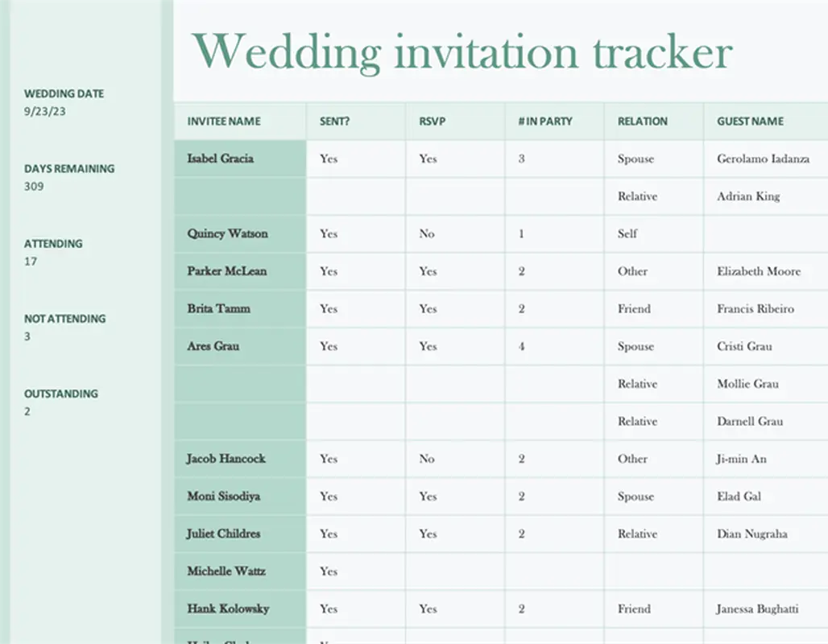The height and width of the screenshot is (644, 828).
Task: Select the SENT? column header
Action: 335,122
